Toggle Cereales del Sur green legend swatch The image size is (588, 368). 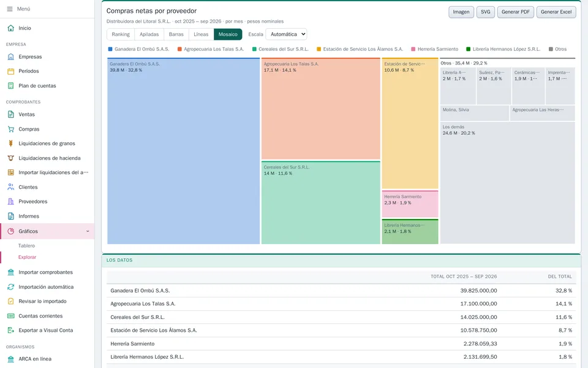[x=254, y=49]
